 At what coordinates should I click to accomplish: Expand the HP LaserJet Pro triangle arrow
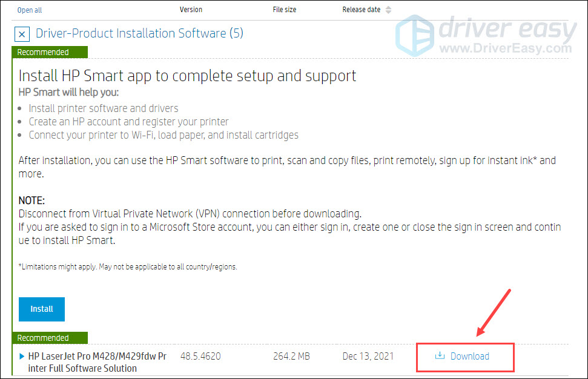tap(22, 357)
